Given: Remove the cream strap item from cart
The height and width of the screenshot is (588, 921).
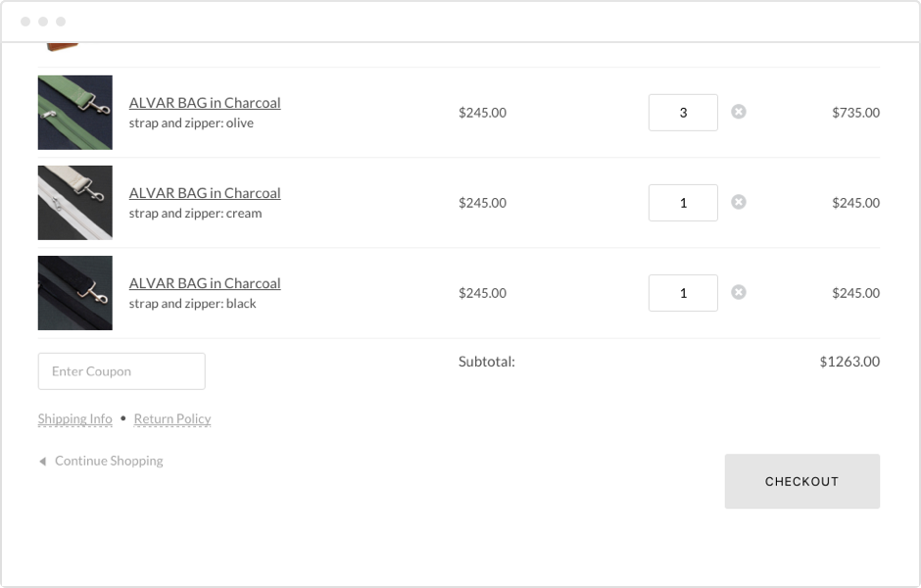Looking at the screenshot, I should click(x=739, y=202).
